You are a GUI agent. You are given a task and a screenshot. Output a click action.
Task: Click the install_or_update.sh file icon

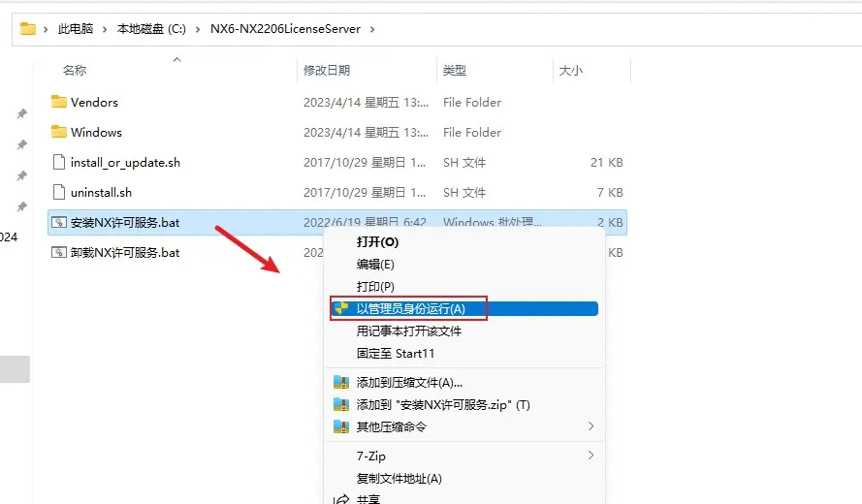tap(58, 162)
